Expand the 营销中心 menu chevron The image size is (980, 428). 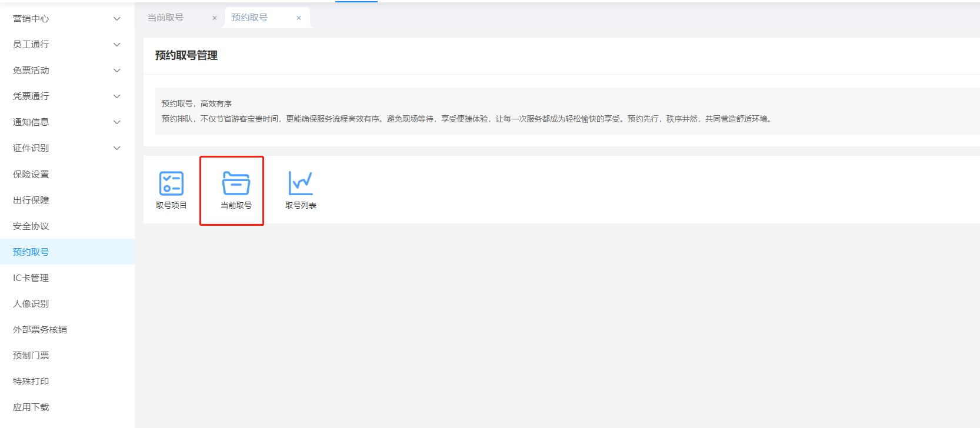point(116,19)
